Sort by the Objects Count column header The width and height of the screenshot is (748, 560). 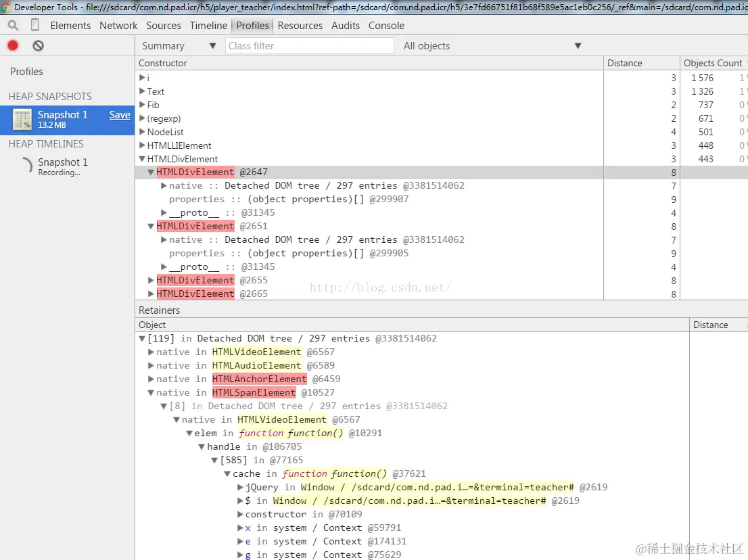point(714,63)
